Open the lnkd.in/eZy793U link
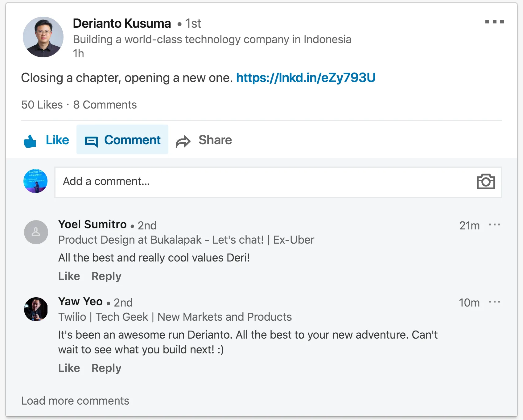The image size is (523, 420). [x=306, y=78]
